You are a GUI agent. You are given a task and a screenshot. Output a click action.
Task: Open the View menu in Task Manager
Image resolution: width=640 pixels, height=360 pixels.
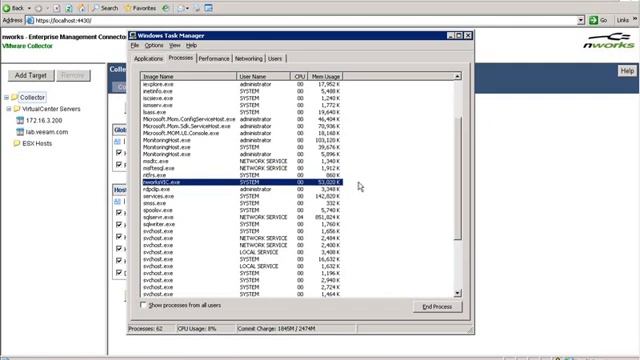tap(175, 45)
